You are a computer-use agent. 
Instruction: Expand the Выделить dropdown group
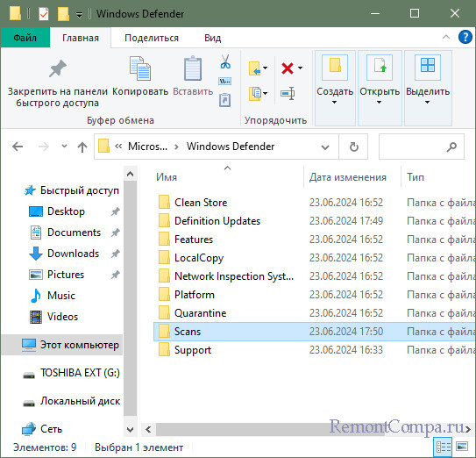(427, 103)
